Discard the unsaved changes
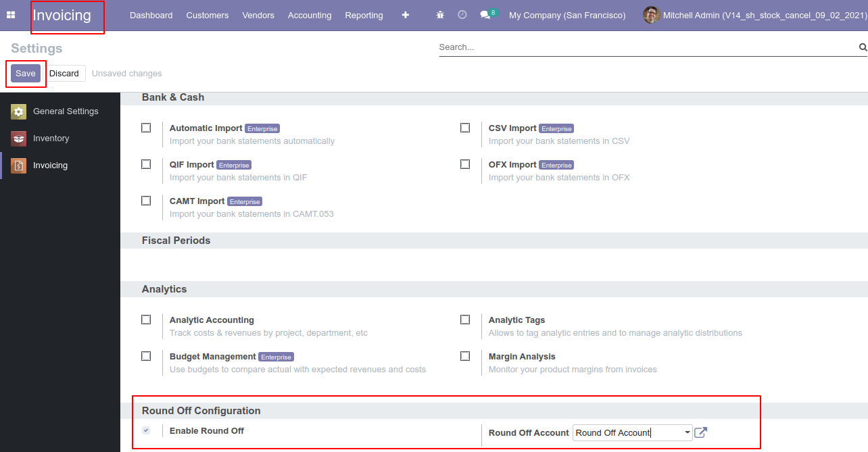Image resolution: width=868 pixels, height=452 pixels. (x=64, y=74)
